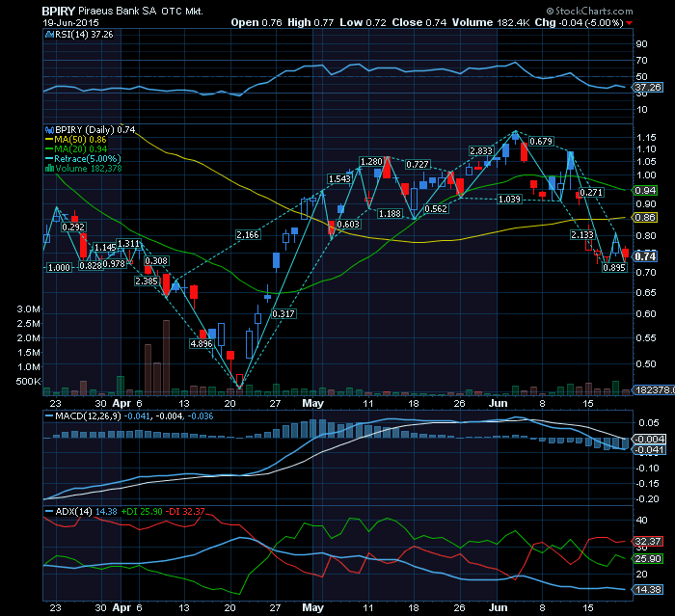
Task: Click the 0.603 retracement label
Action: (348, 224)
